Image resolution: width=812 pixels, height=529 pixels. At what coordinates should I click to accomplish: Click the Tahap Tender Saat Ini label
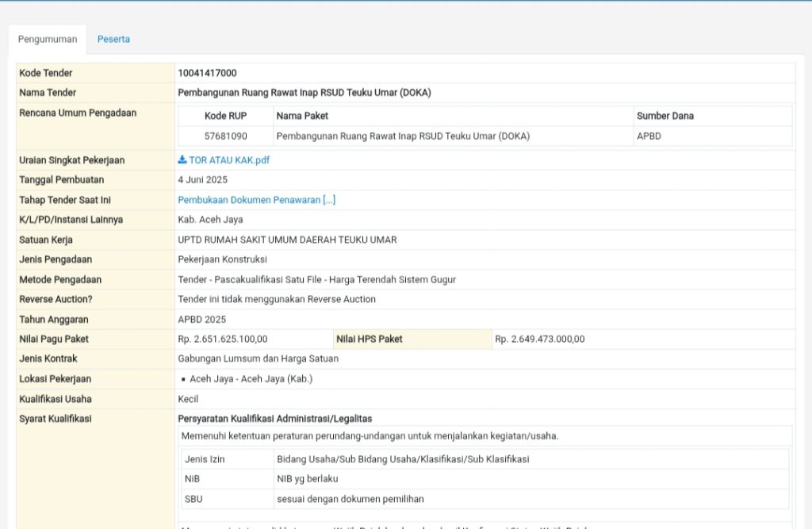pyautogui.click(x=65, y=200)
